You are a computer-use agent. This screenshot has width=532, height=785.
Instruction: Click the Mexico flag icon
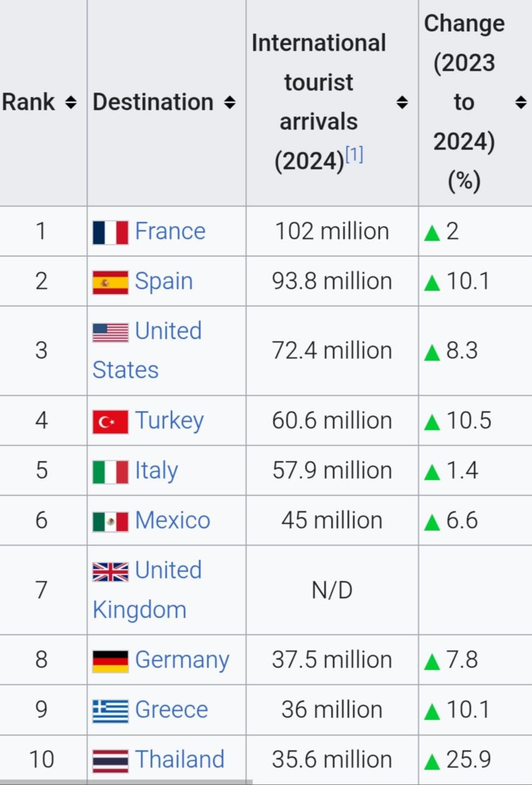111,522
